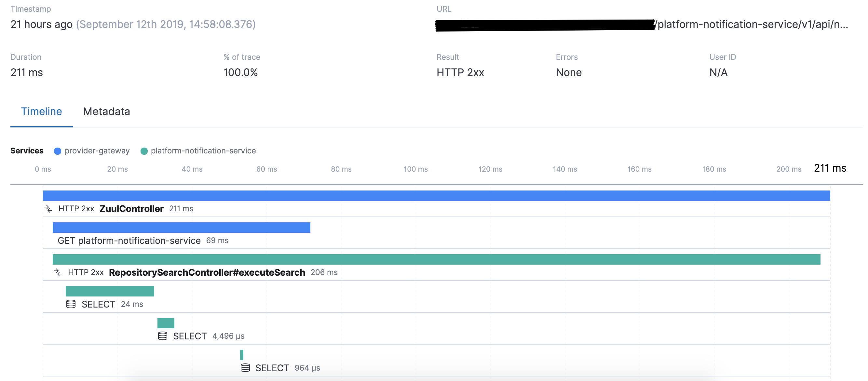Open RepositorySearchController#executeSearch span details
Image resolution: width=868 pixels, height=381 pixels.
tap(207, 272)
